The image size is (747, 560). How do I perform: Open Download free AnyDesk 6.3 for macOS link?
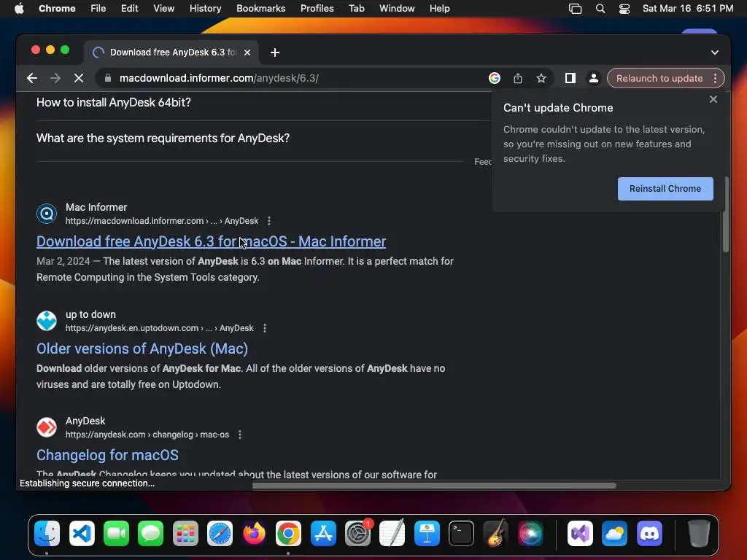(211, 241)
